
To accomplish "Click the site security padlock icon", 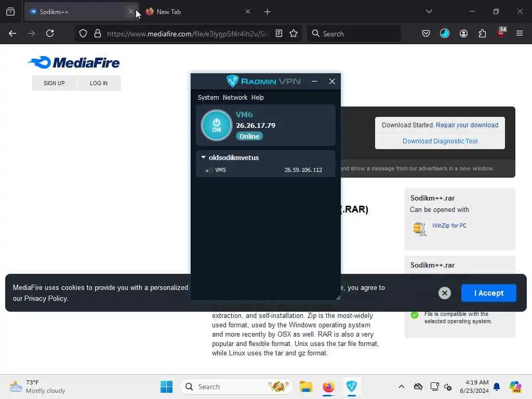I will tap(98, 34).
